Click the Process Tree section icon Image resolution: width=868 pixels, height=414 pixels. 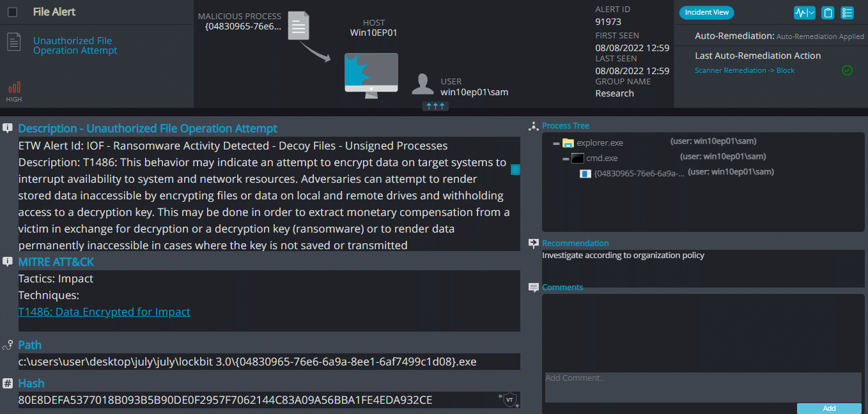pos(534,126)
